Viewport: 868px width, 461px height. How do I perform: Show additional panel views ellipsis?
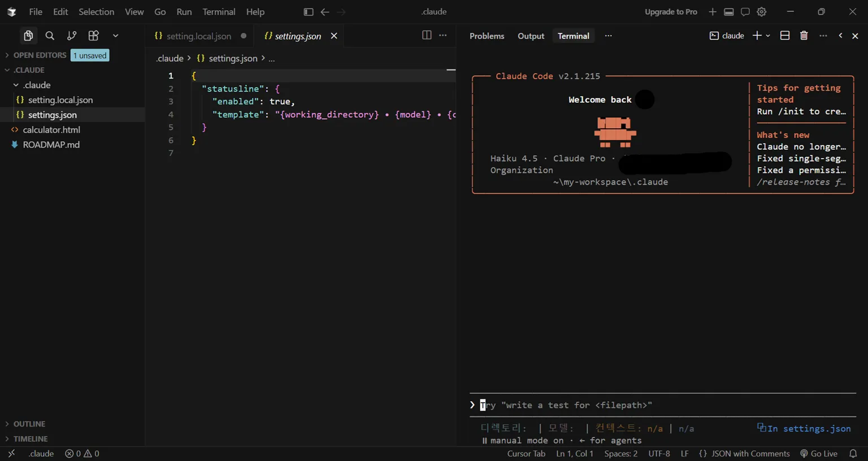[608, 36]
